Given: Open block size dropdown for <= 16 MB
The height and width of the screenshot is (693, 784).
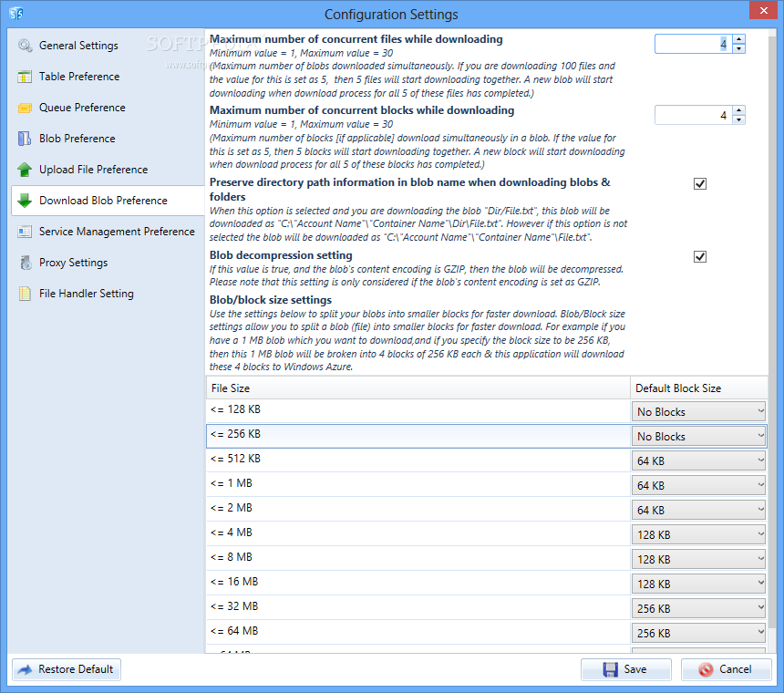Looking at the screenshot, I should point(698,584).
